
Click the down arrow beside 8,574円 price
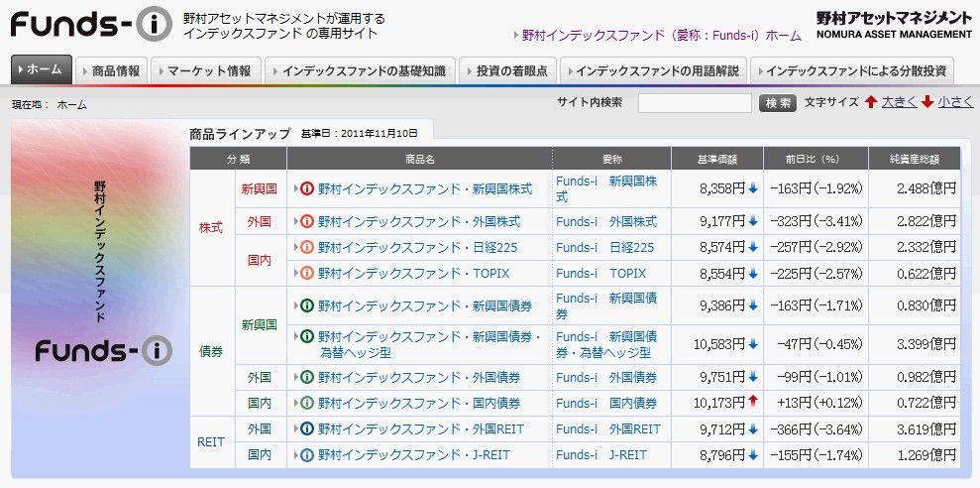[x=753, y=247]
